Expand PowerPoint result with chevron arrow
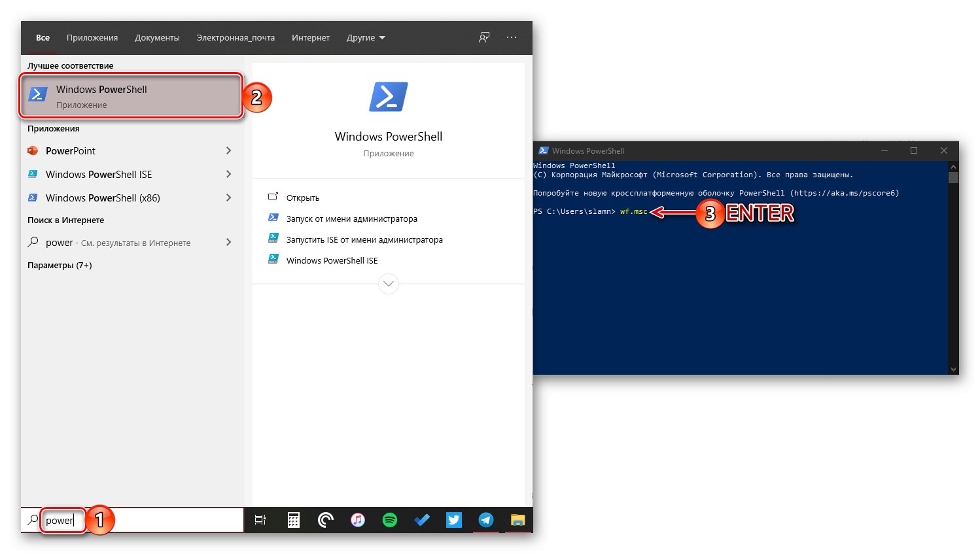The height and width of the screenshot is (554, 980). [228, 150]
